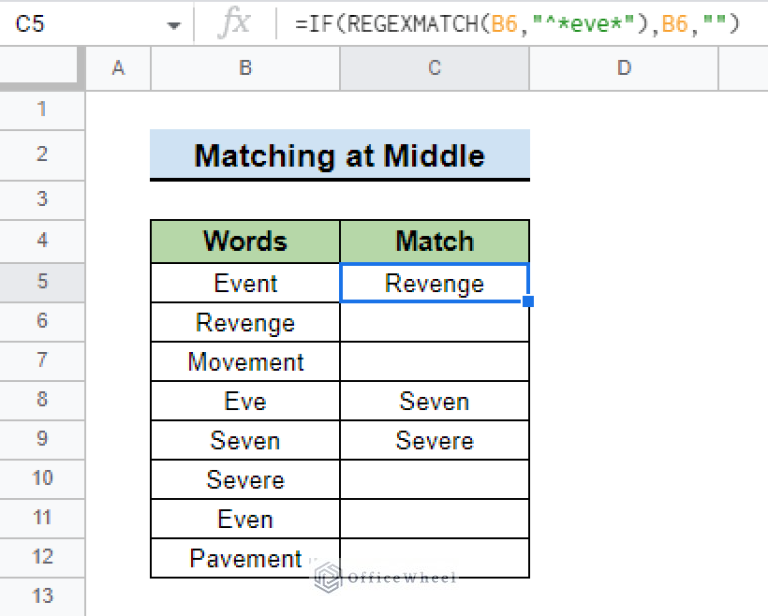Click the 'Match' header cell

pyautogui.click(x=434, y=241)
